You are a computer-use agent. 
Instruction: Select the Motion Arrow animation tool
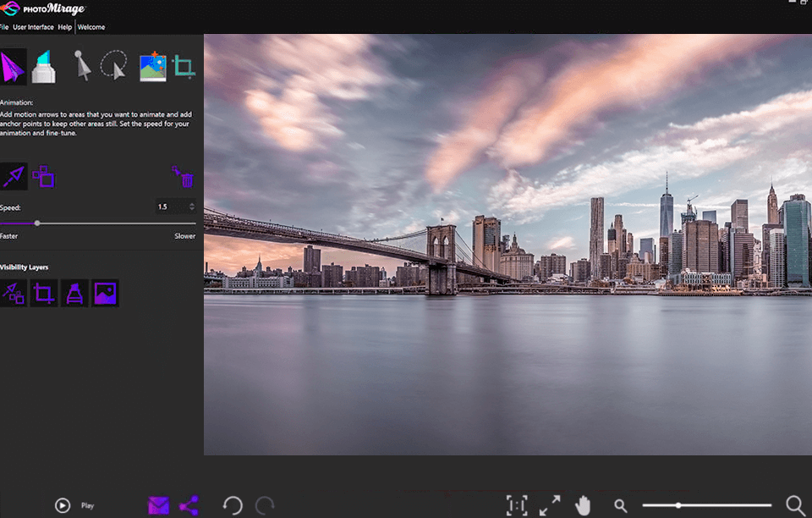[x=13, y=67]
